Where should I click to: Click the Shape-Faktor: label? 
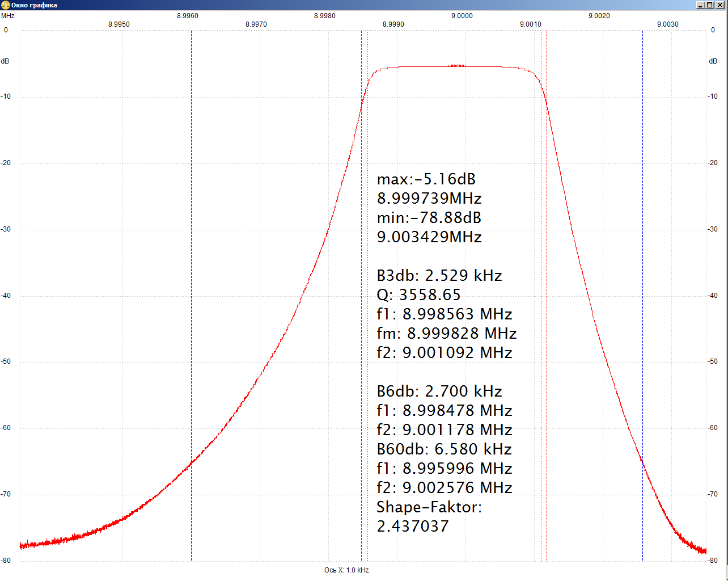[x=429, y=507]
